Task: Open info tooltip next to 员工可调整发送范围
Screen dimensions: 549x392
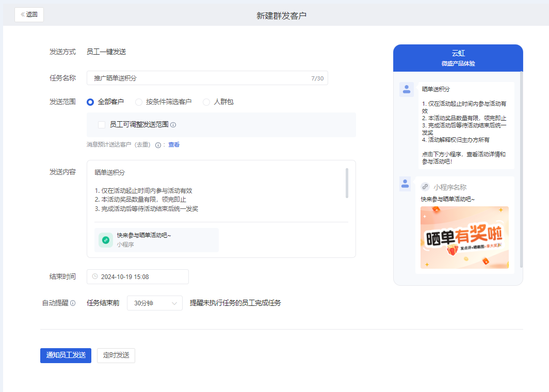Action: [173, 125]
